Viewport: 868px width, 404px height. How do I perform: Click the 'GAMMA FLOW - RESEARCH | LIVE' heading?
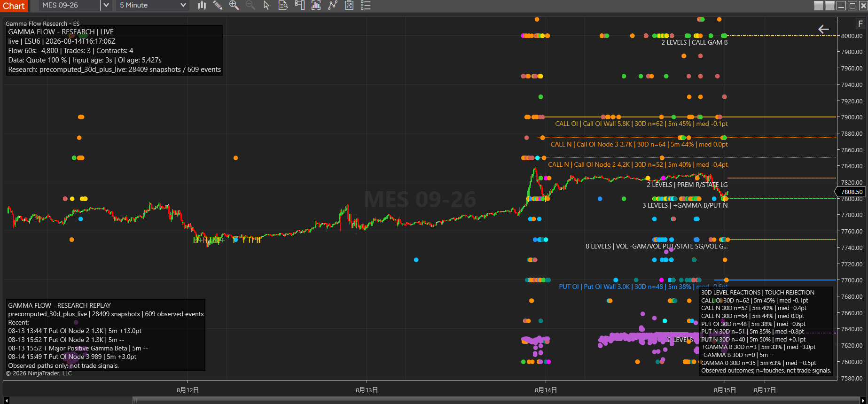61,32
